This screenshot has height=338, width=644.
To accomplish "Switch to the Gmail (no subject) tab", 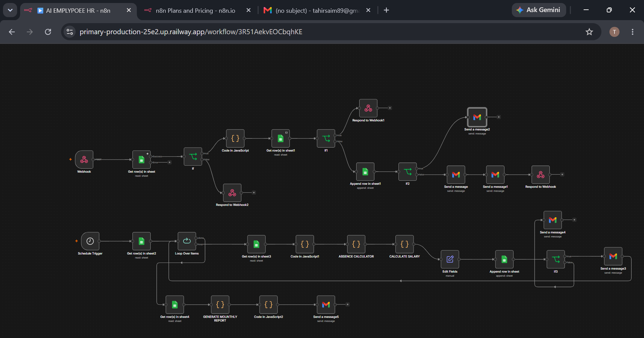I will coord(317,10).
